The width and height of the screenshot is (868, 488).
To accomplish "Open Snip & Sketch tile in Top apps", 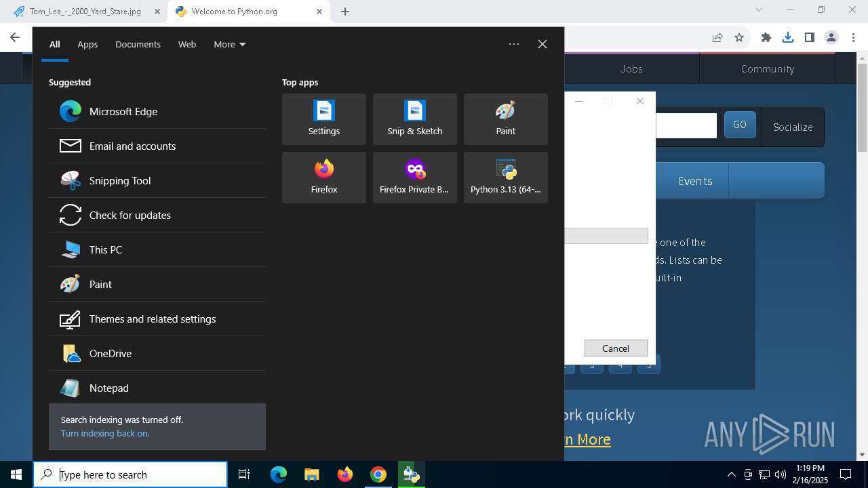I will 415,119.
